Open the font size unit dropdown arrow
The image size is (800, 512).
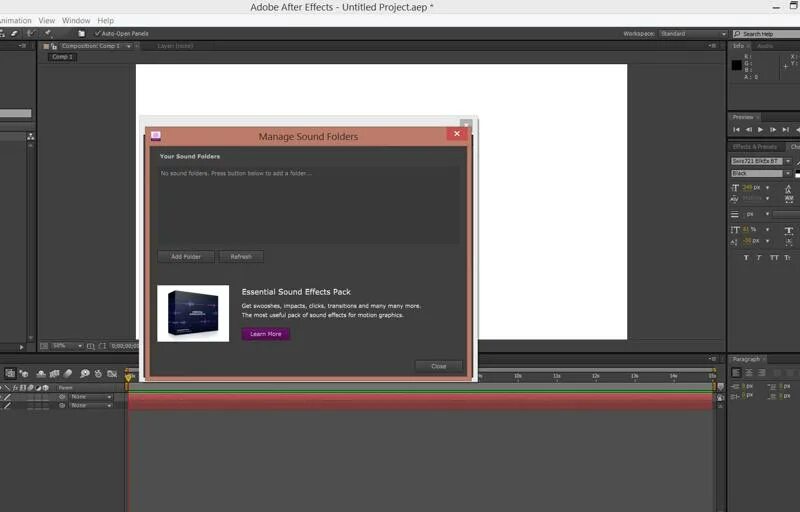pyautogui.click(x=767, y=188)
